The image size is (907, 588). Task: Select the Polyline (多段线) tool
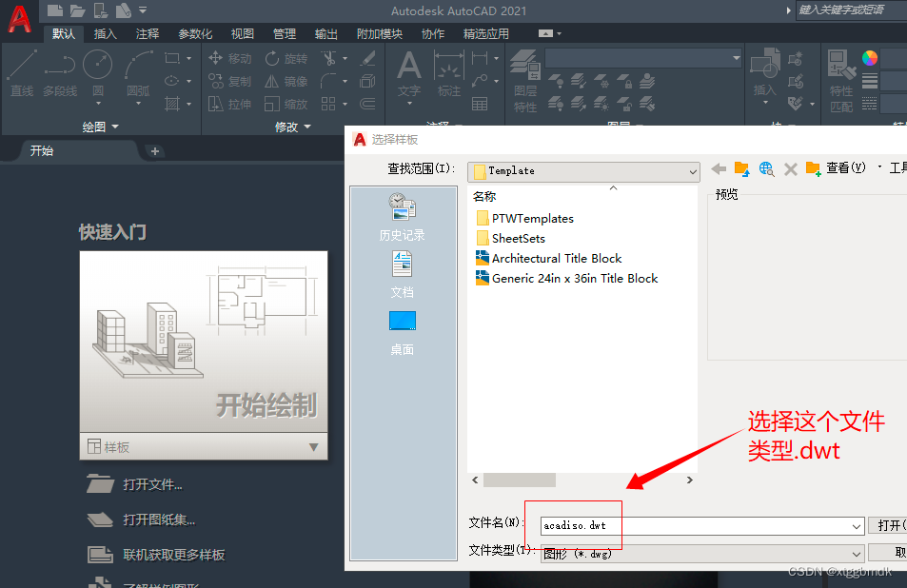[x=60, y=73]
